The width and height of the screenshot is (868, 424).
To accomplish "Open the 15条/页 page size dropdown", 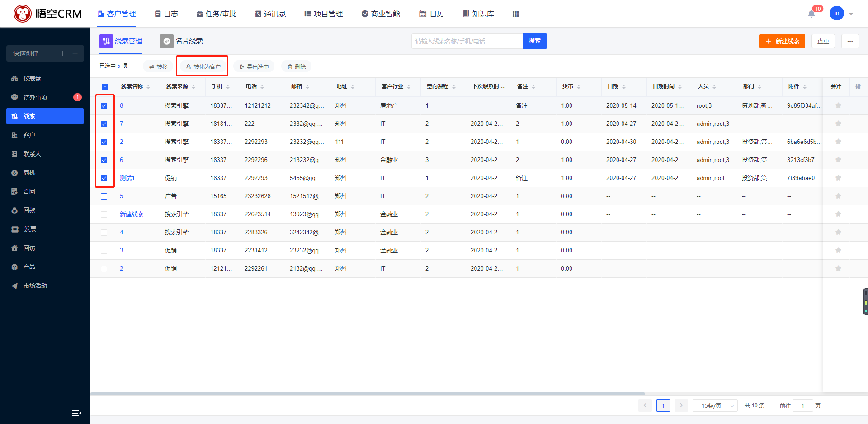I will tap(715, 405).
